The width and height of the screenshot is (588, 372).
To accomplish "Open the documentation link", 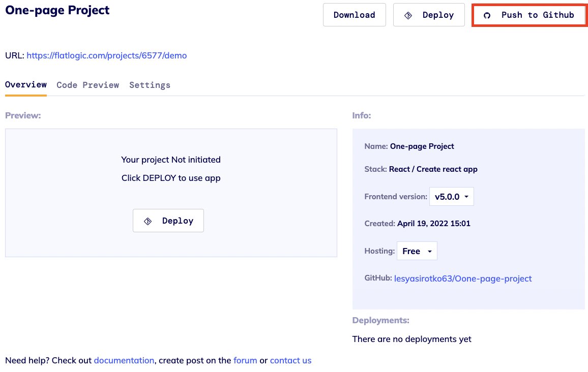I will pyautogui.click(x=124, y=360).
